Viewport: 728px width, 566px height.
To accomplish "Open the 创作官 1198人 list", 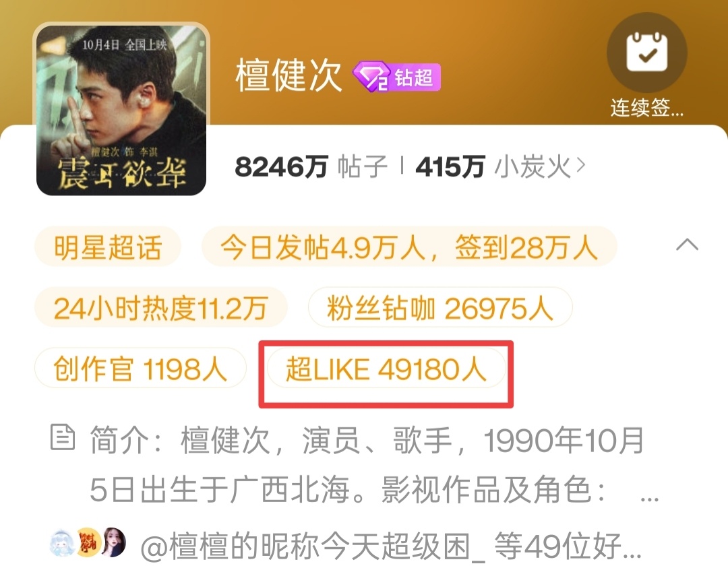I will [x=140, y=369].
